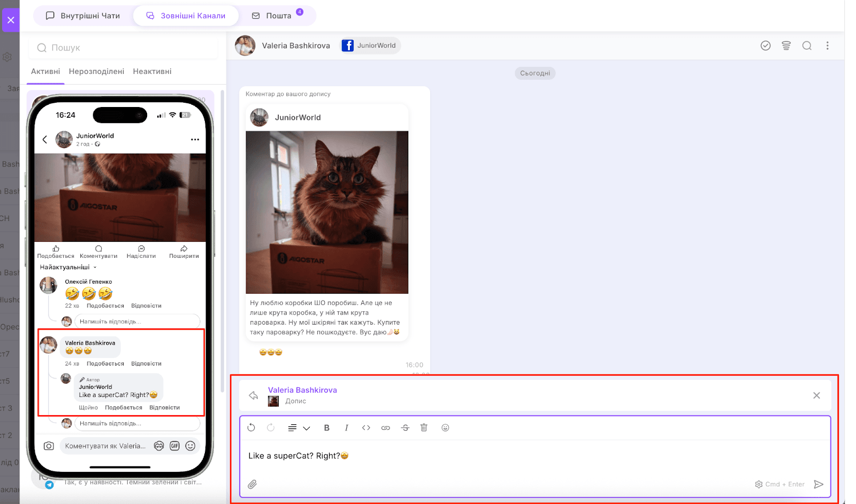856x504 pixels.
Task: Open the cat photo in the JuniorWorld post
Action: pyautogui.click(x=327, y=212)
